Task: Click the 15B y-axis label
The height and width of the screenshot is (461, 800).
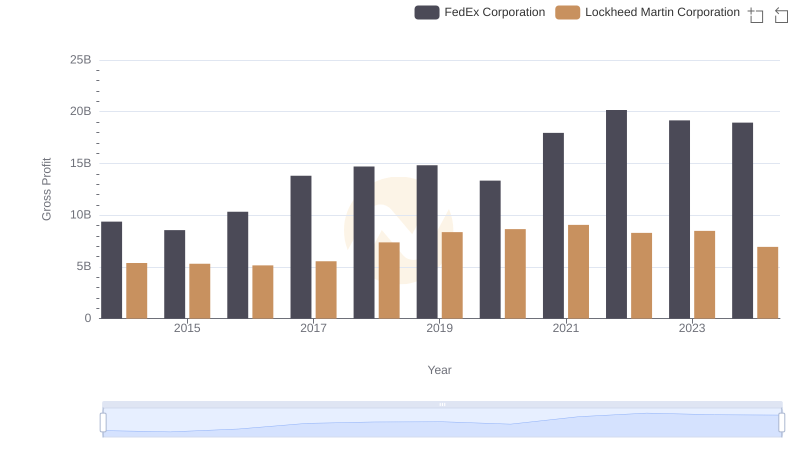Action: click(x=81, y=163)
